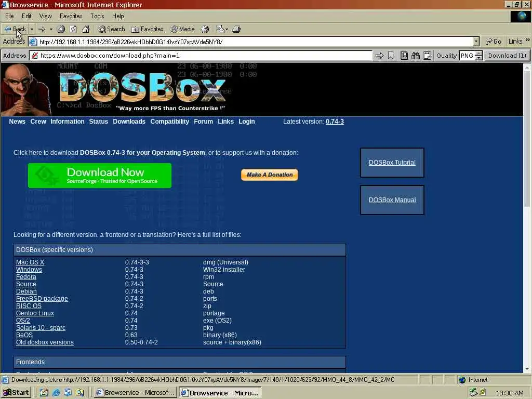
Task: Open the Crew page link
Action: 38,122
